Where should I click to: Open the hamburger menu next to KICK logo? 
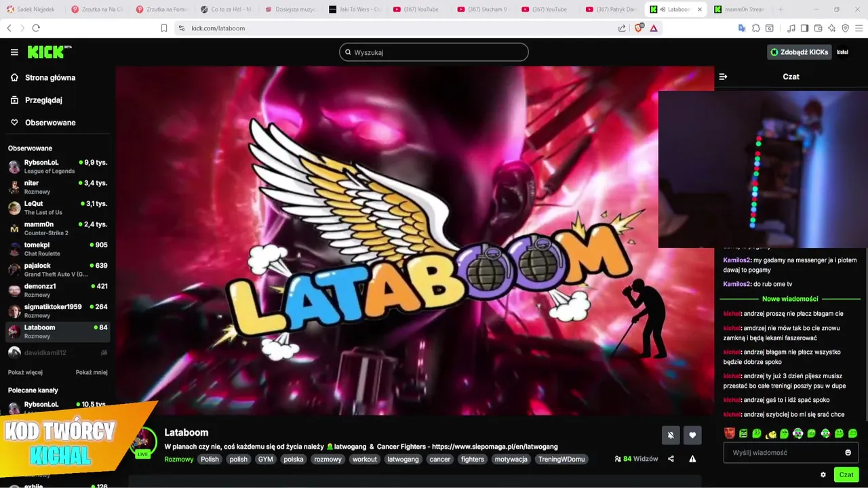point(14,52)
